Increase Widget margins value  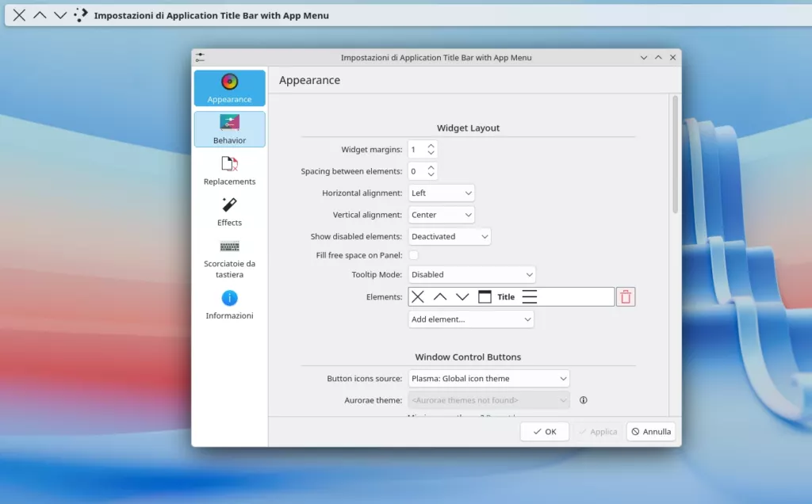431,146
